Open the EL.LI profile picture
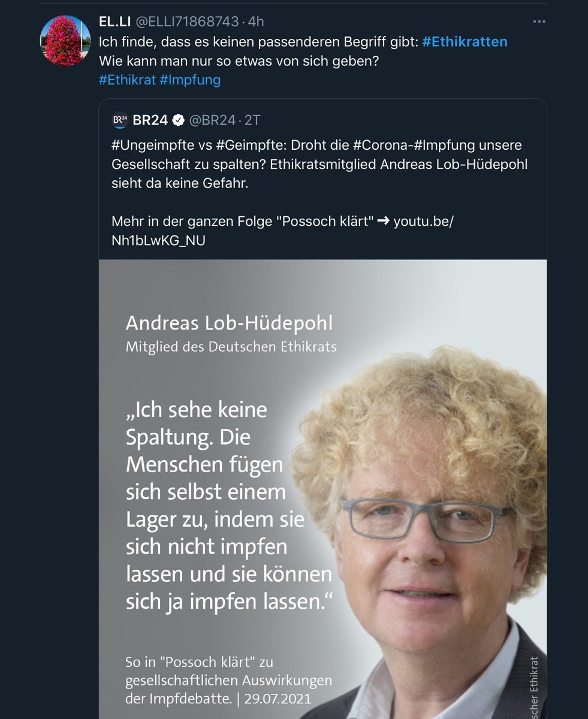588x719 pixels. pos(65,40)
